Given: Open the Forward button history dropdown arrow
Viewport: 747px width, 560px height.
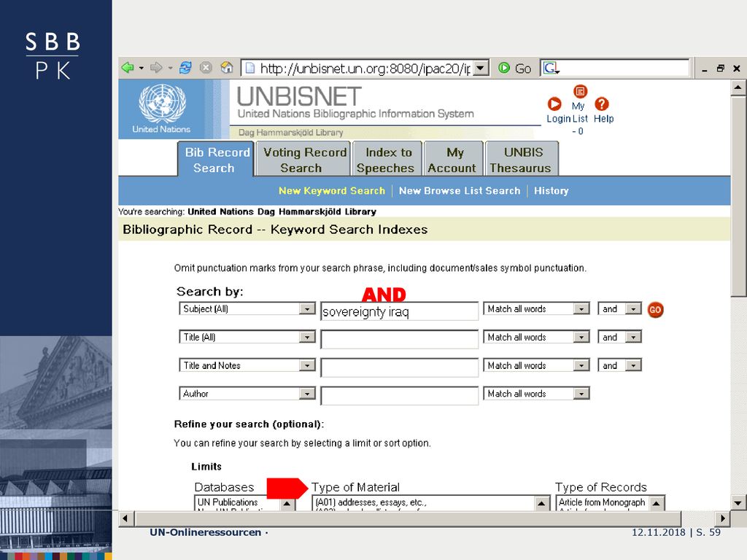Looking at the screenshot, I should tap(170, 68).
